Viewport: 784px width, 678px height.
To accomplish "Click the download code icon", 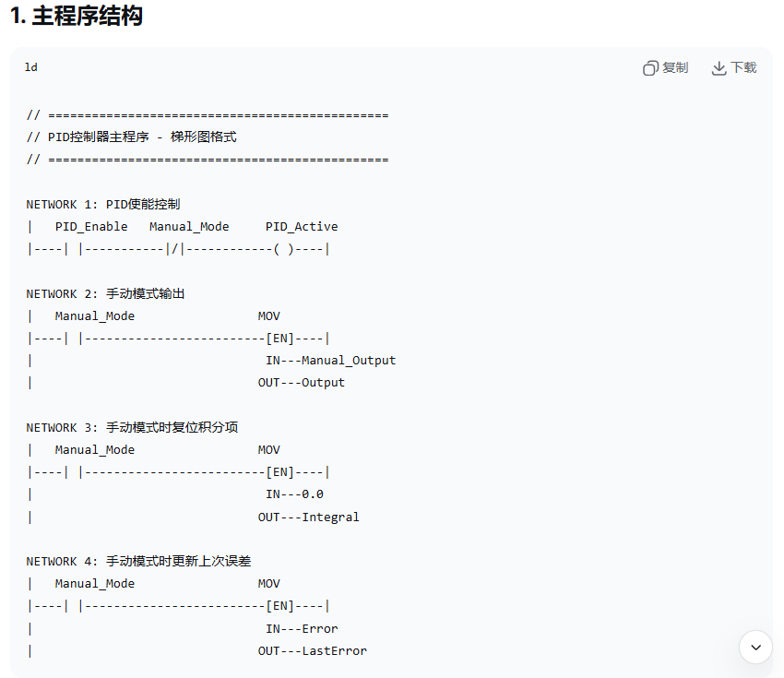I will [x=719, y=68].
